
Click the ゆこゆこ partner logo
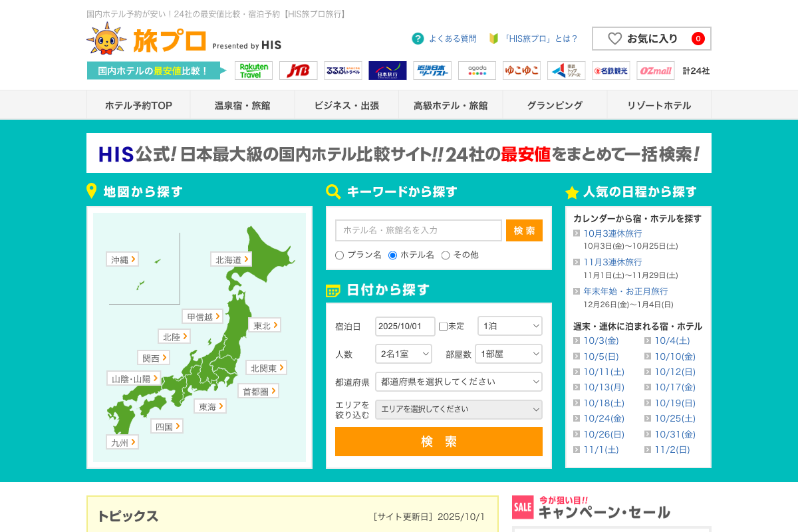pos(521,70)
